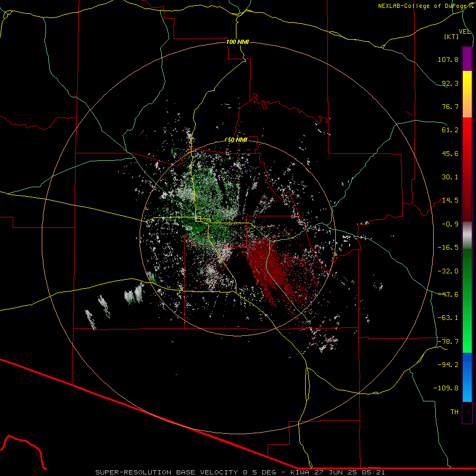Click the -47.6 value on the scale
This screenshot has width=476, height=476.
[448, 295]
